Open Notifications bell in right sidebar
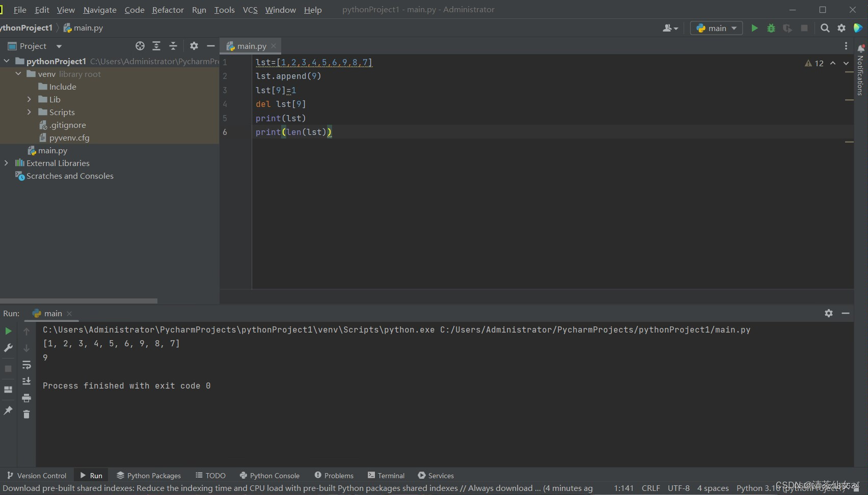 [x=861, y=48]
